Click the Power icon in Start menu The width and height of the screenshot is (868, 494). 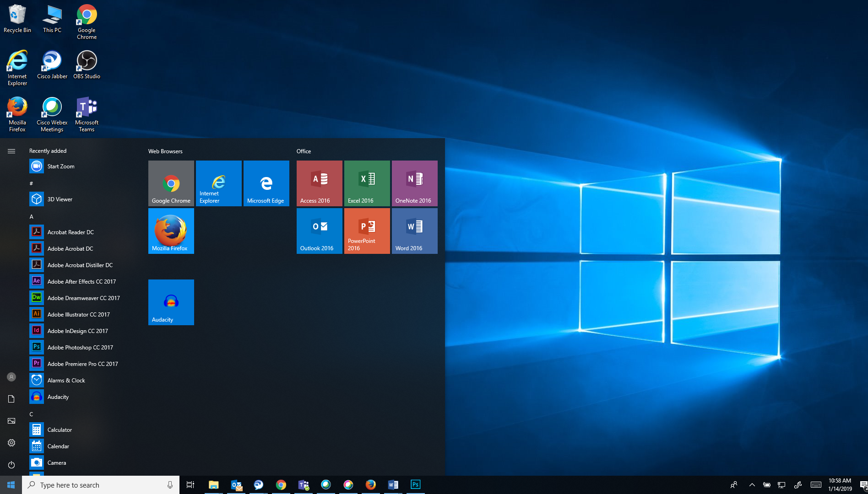11,465
